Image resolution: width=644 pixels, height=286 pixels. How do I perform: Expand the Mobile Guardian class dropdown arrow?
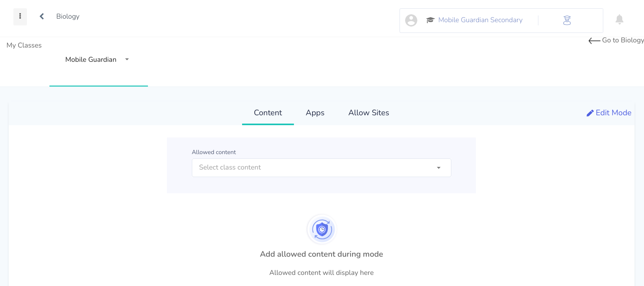(127, 59)
